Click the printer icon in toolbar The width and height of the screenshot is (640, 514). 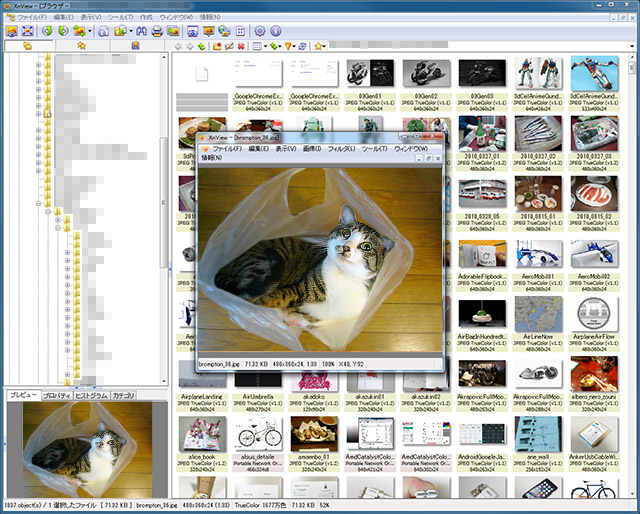point(157,32)
